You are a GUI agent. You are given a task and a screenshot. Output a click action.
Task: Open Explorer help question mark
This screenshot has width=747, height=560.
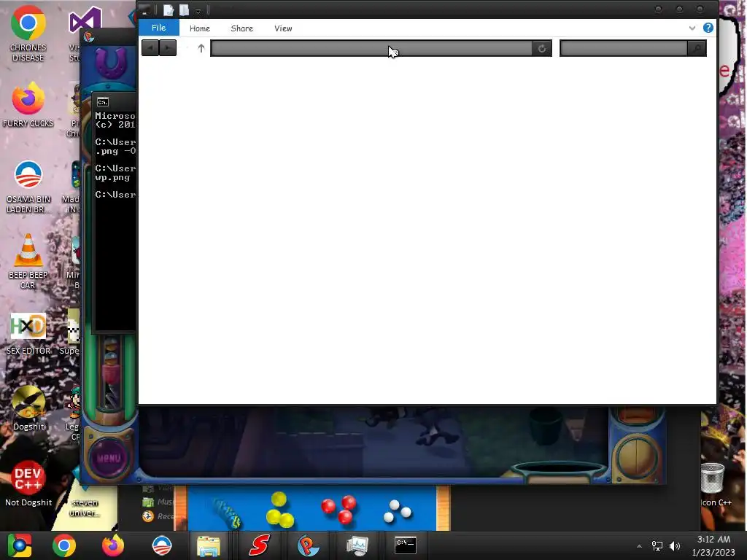(708, 28)
